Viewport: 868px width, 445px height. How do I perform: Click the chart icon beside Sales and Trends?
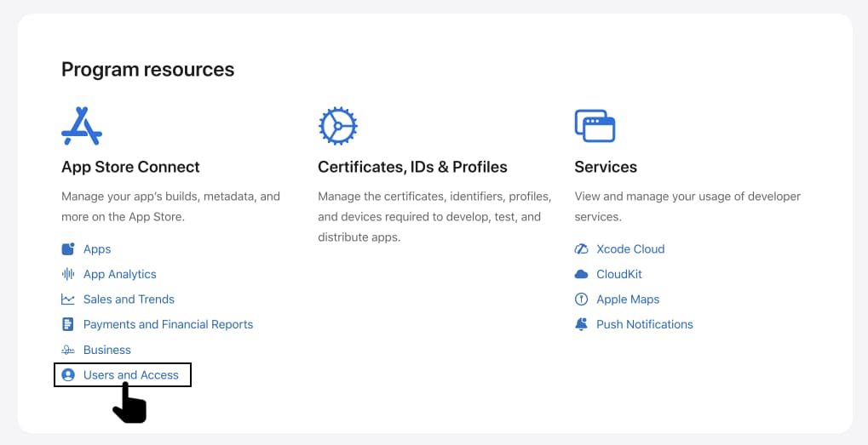coord(68,300)
